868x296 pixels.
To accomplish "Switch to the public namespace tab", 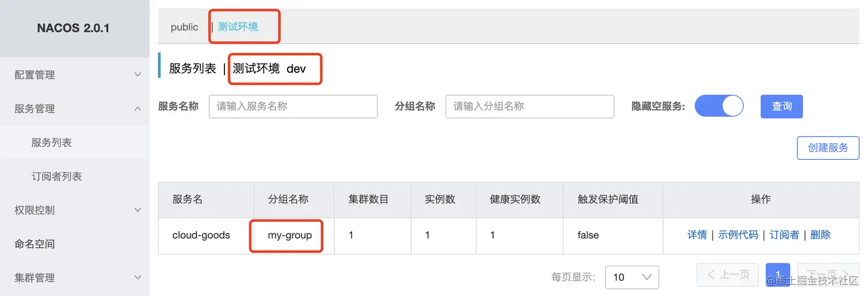I will point(184,27).
